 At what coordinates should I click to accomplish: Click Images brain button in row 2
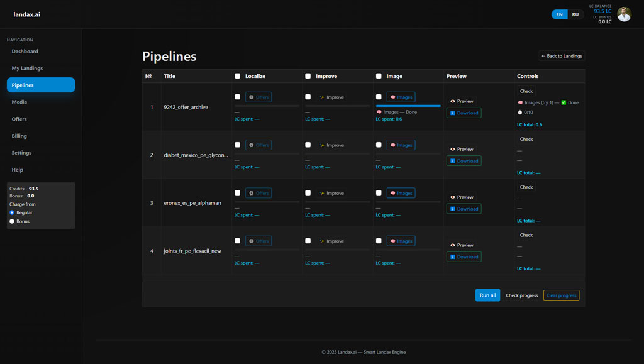point(401,145)
